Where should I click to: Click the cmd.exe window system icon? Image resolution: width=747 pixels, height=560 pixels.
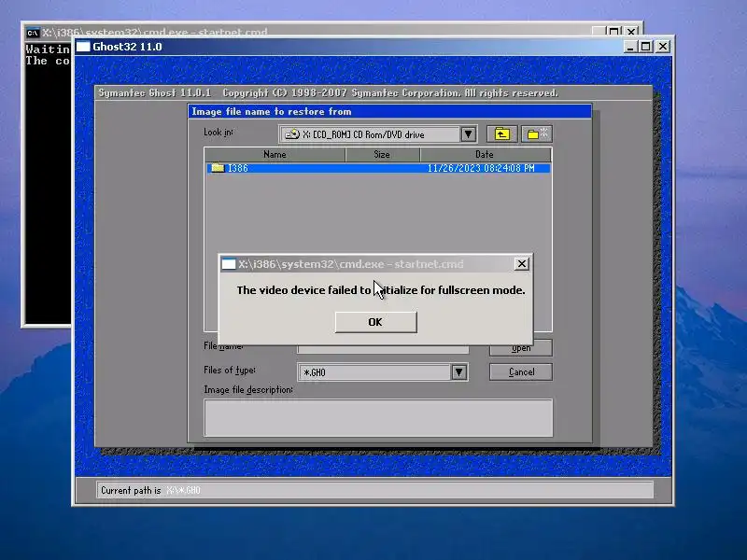(33, 33)
